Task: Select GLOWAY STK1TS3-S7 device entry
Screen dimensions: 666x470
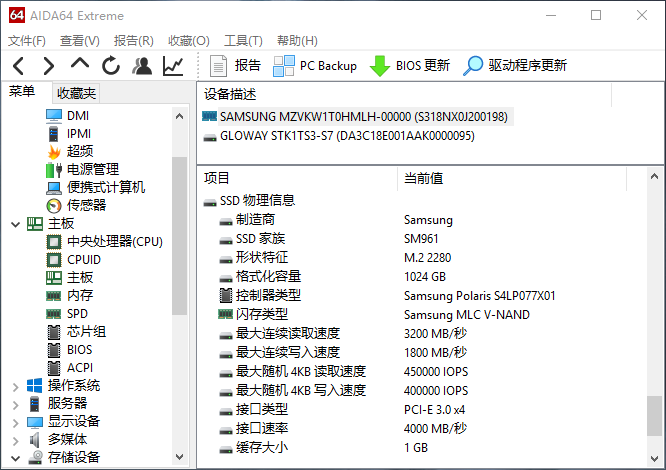Action: 346,136
